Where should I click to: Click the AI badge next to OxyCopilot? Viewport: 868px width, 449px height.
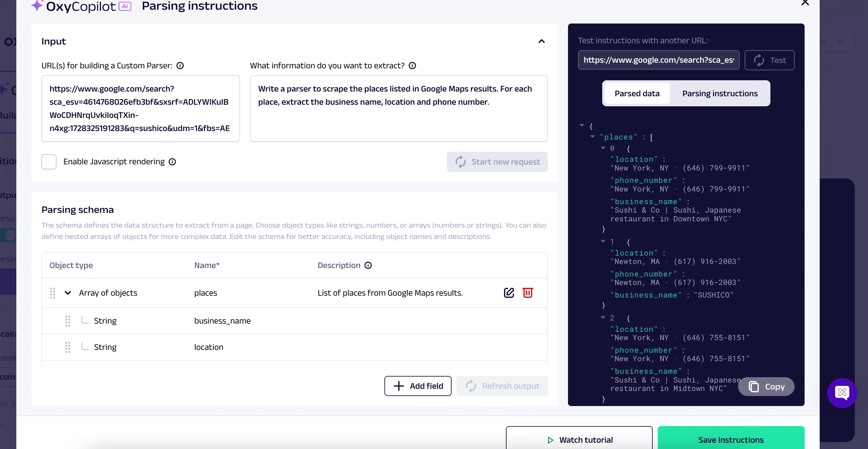click(x=125, y=6)
